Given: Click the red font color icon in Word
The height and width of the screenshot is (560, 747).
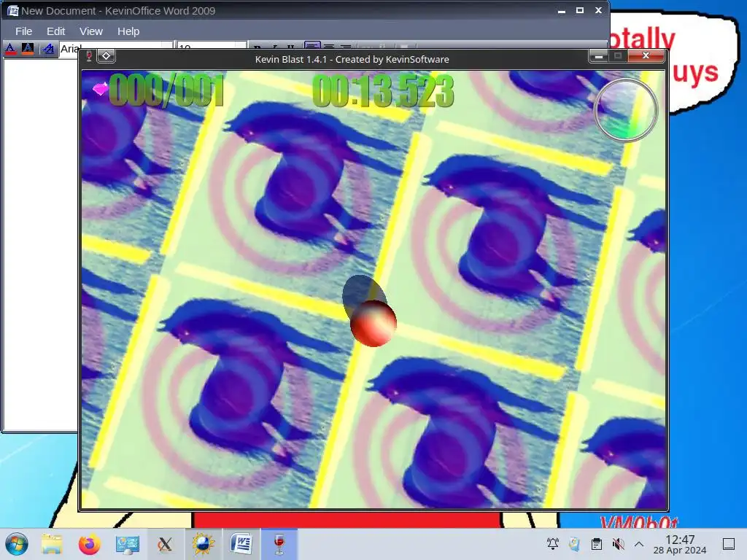Looking at the screenshot, I should coord(10,48).
